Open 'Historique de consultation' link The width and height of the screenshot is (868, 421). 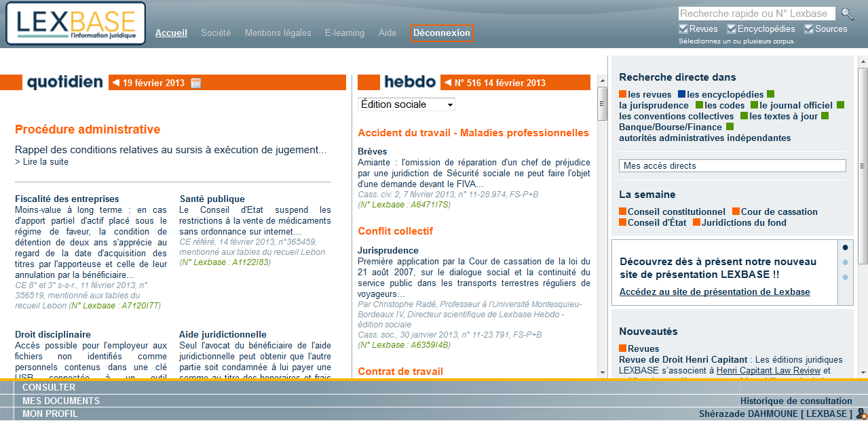(796, 401)
